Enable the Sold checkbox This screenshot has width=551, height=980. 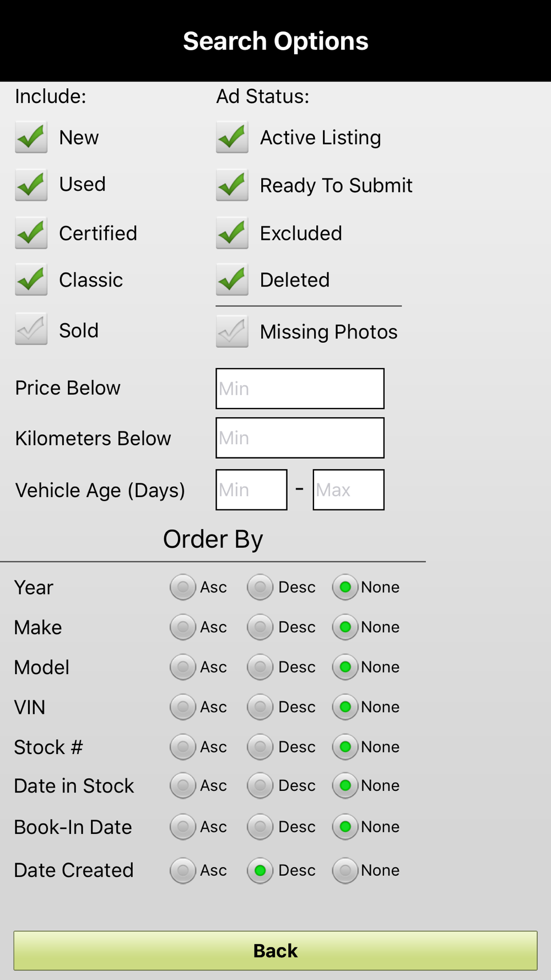(x=31, y=330)
